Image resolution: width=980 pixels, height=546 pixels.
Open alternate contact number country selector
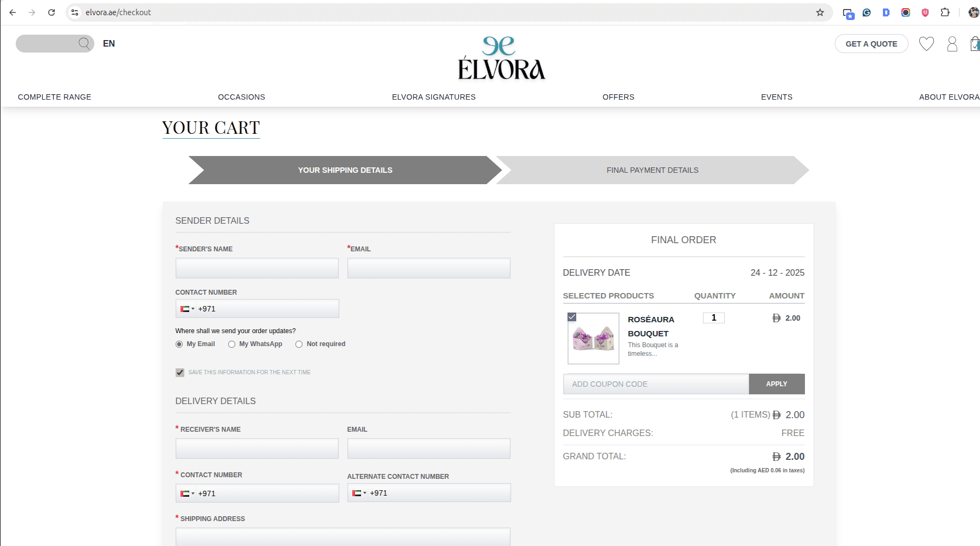[359, 493]
